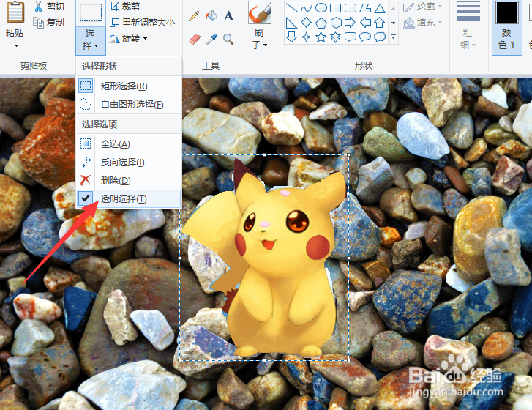Select the Hexagon shape
This screenshot has height=410, width=532.
coord(336,23)
